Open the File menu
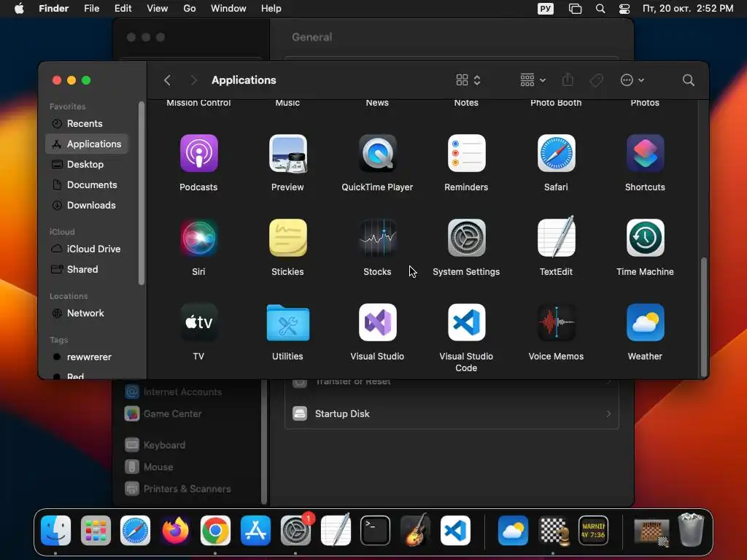This screenshot has height=560, width=747. click(x=91, y=9)
